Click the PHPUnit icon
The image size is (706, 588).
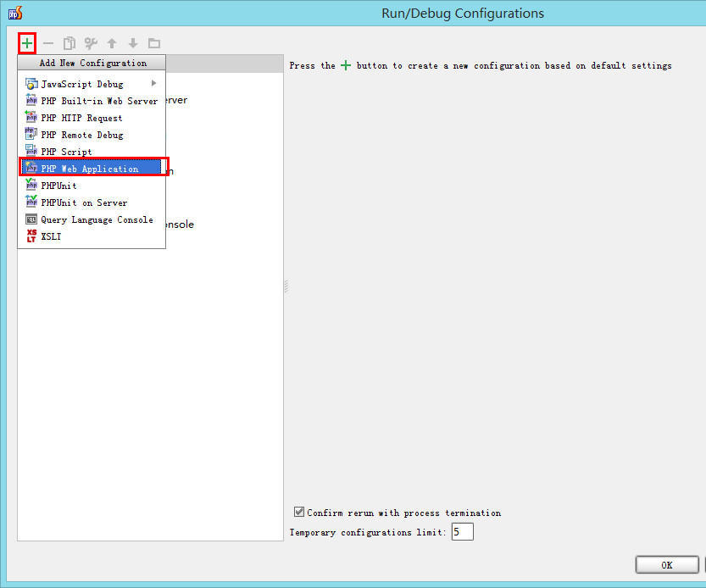[31, 185]
